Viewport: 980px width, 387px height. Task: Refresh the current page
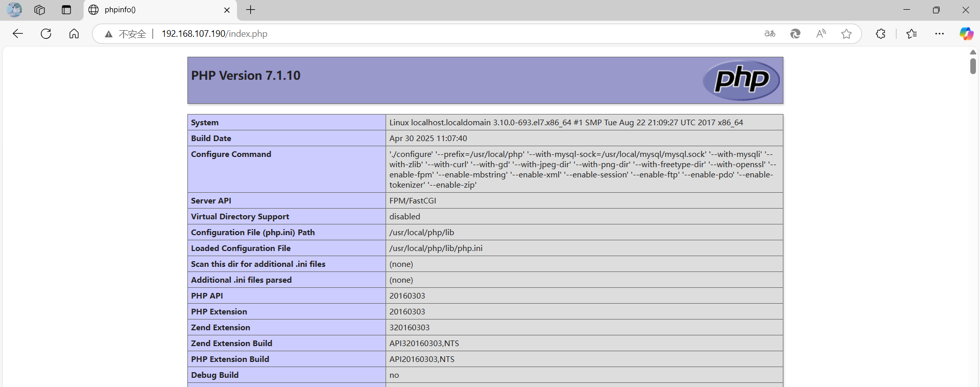(x=46, y=34)
